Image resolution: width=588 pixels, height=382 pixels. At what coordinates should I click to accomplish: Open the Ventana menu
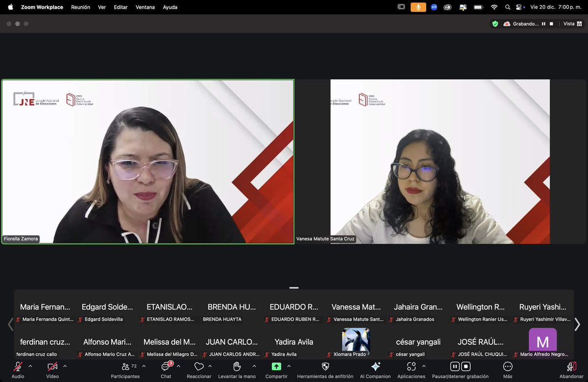145,7
